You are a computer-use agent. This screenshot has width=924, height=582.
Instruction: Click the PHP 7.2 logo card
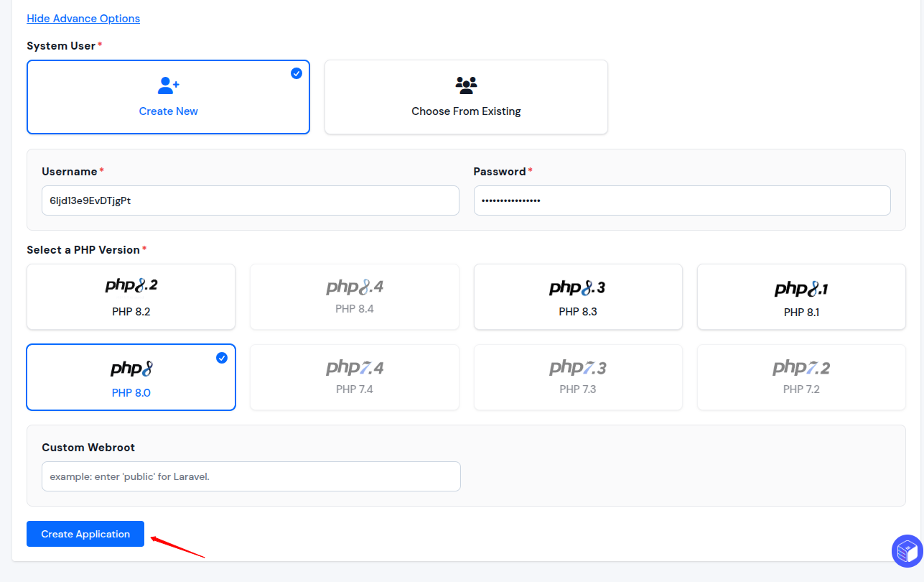tap(801, 377)
